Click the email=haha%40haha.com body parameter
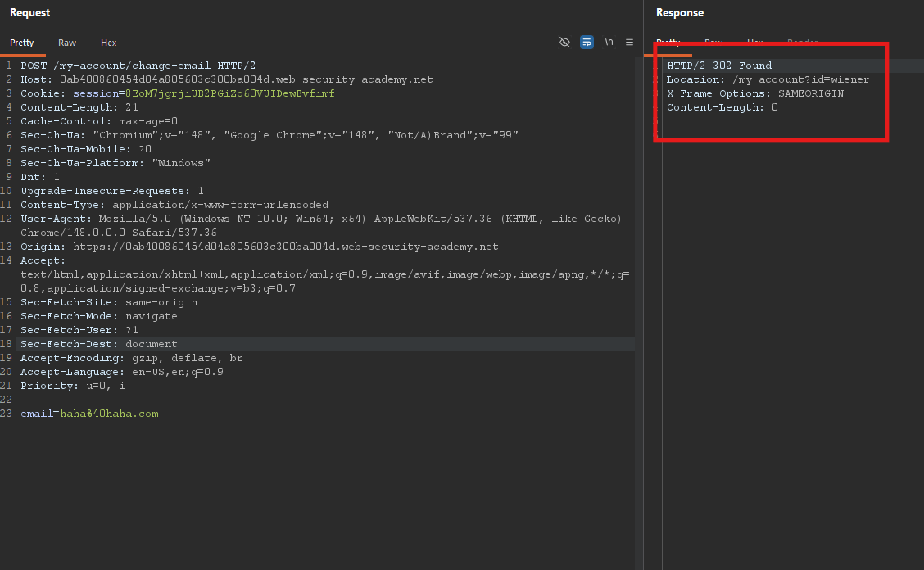This screenshot has width=924, height=570. click(x=89, y=414)
